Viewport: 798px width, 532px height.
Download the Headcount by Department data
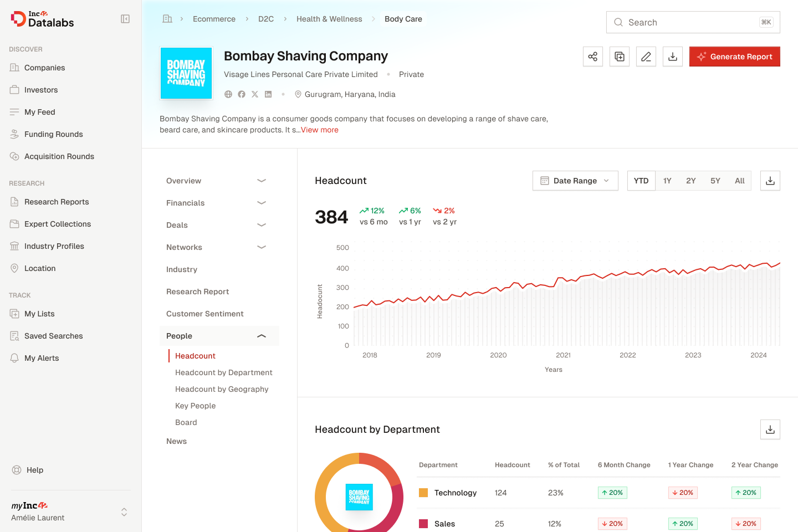(x=770, y=429)
